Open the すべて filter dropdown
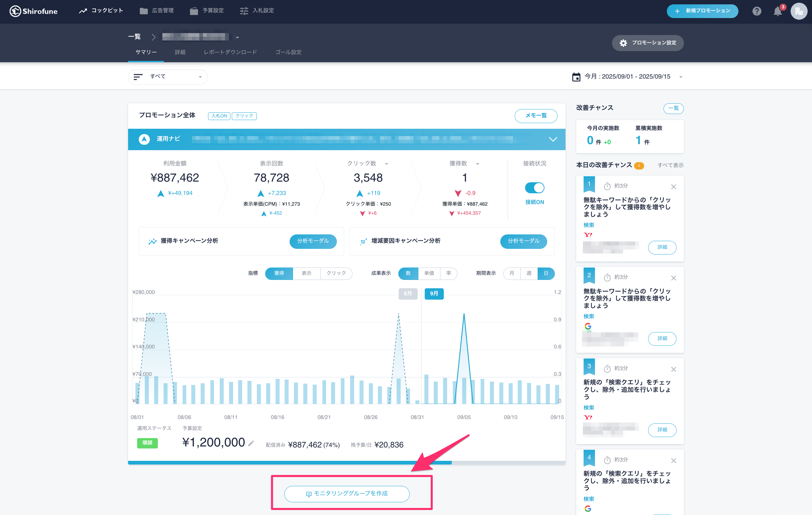The image size is (812, 515). (168, 77)
